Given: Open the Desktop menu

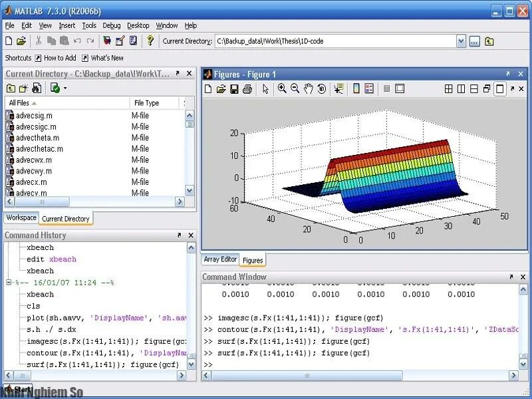Looking at the screenshot, I should 138,25.
